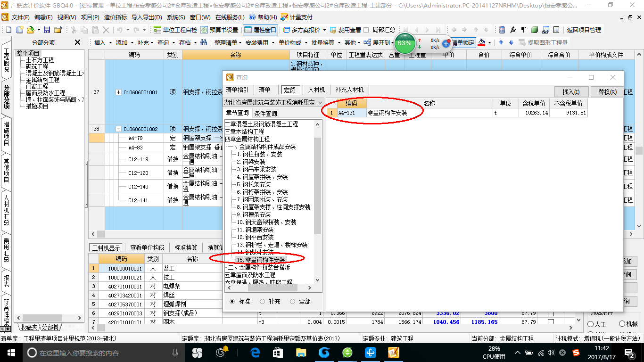Open the calculator icon in toolbar

[503, 30]
